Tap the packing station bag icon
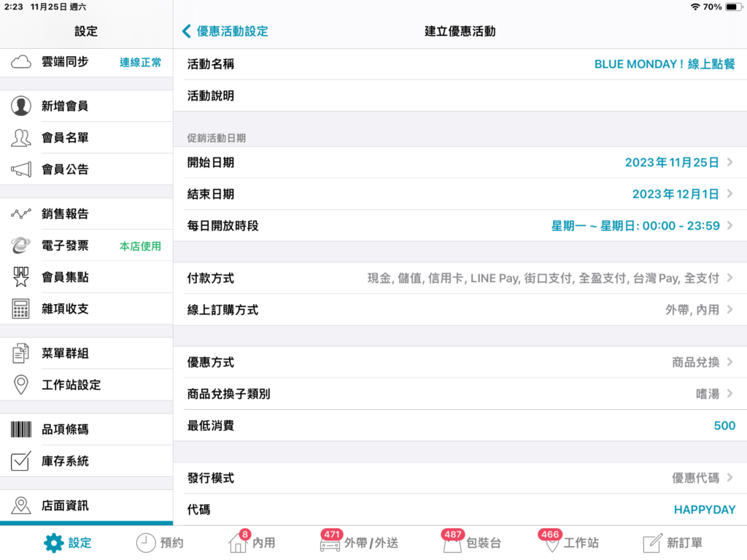Image resolution: width=747 pixels, height=560 pixels. pos(452,545)
